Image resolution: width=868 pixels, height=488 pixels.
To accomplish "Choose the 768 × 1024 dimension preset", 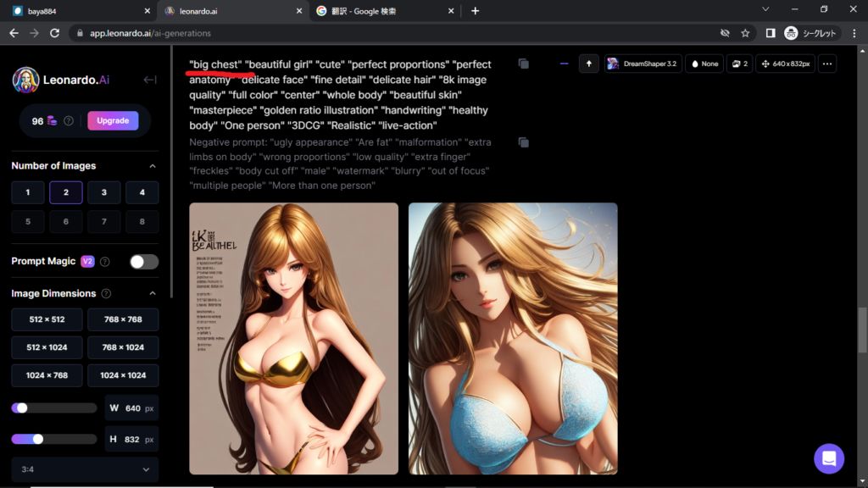I will tap(123, 347).
